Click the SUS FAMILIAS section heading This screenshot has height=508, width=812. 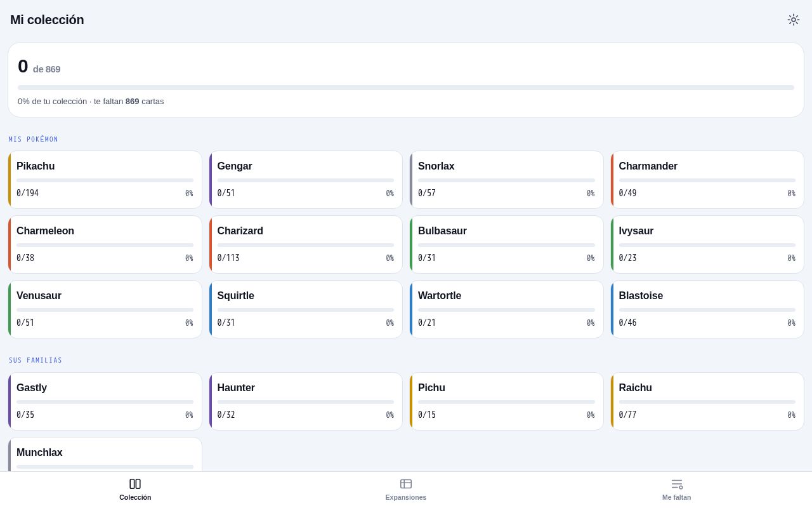tap(36, 361)
